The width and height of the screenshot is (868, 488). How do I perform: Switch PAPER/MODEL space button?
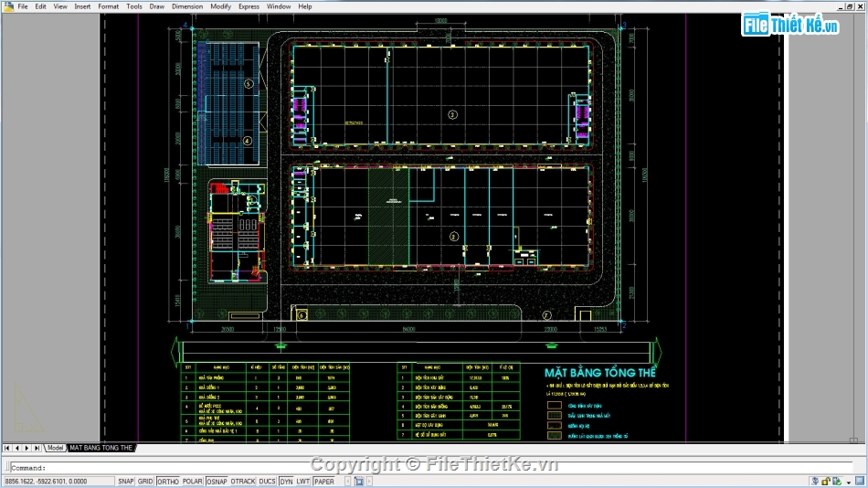pos(323,482)
